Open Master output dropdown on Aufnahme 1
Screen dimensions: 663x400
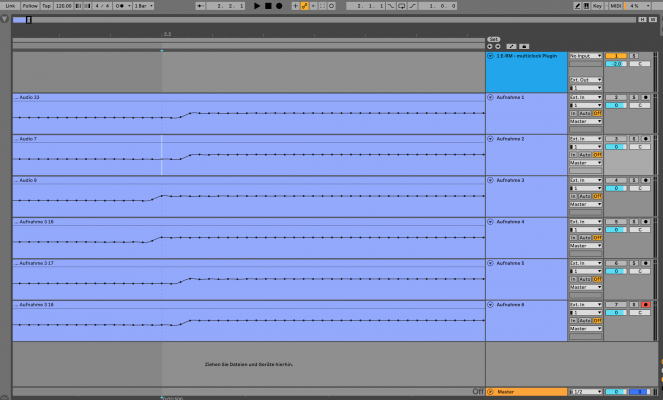click(x=585, y=121)
